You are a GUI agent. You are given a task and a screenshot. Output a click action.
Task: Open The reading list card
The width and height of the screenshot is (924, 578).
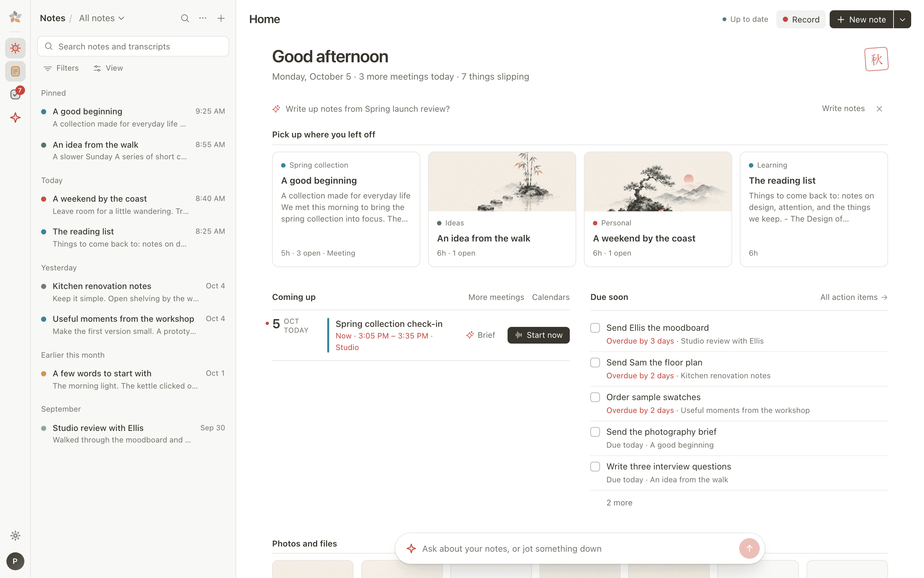coord(814,209)
